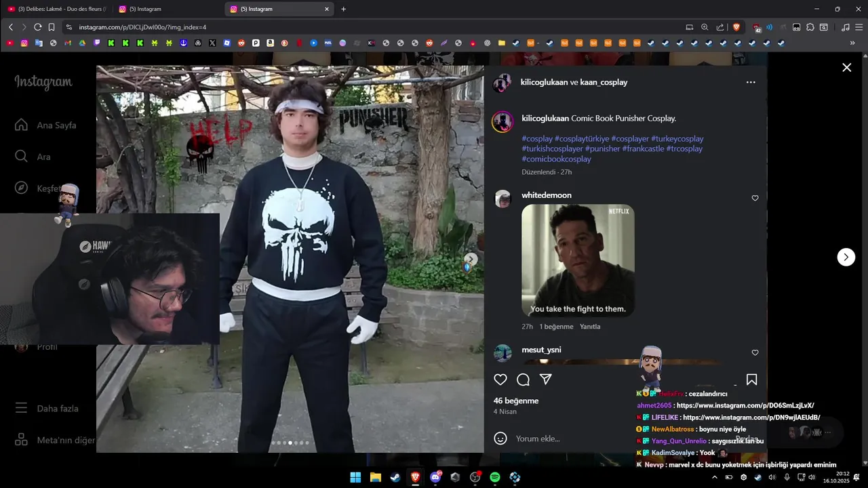
Task: Open the browser hamburger menu
Action: pos(859,27)
